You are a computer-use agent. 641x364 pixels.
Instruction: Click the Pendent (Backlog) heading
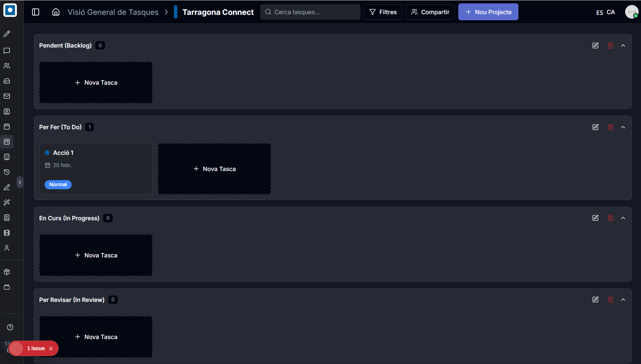65,46
